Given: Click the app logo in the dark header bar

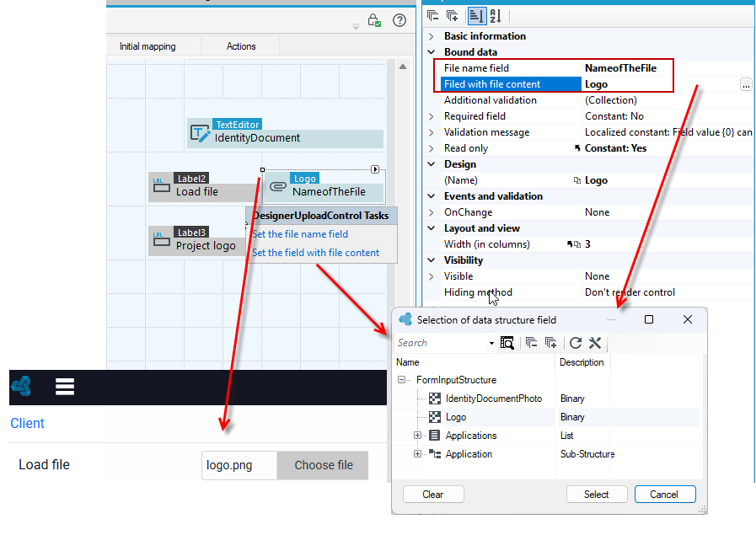Looking at the screenshot, I should pyautogui.click(x=22, y=387).
